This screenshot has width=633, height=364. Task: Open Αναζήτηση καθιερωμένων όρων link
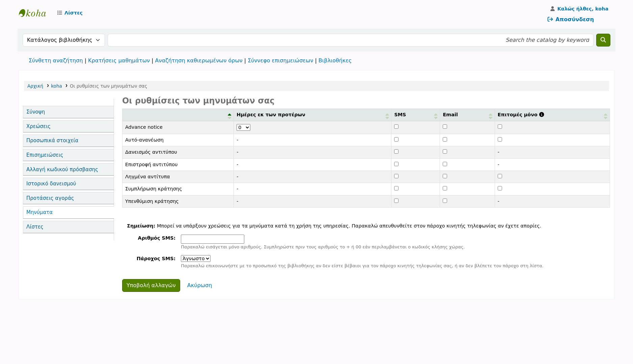click(199, 61)
